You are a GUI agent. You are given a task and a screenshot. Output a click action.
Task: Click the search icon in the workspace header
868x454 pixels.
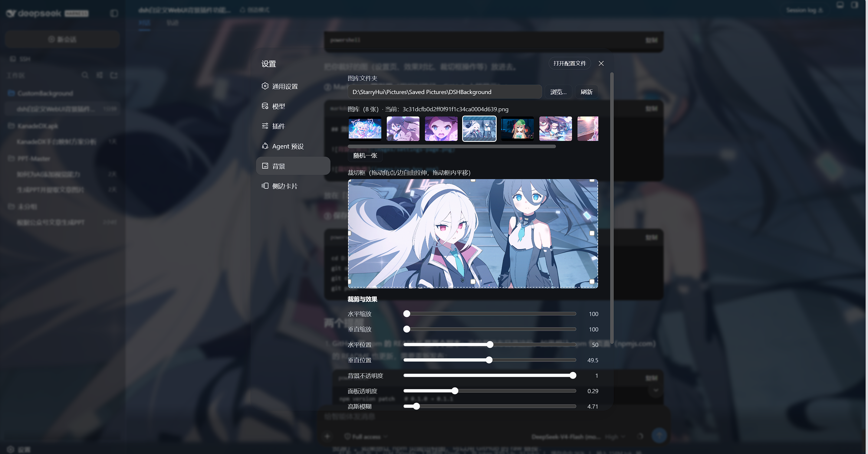pyautogui.click(x=85, y=75)
